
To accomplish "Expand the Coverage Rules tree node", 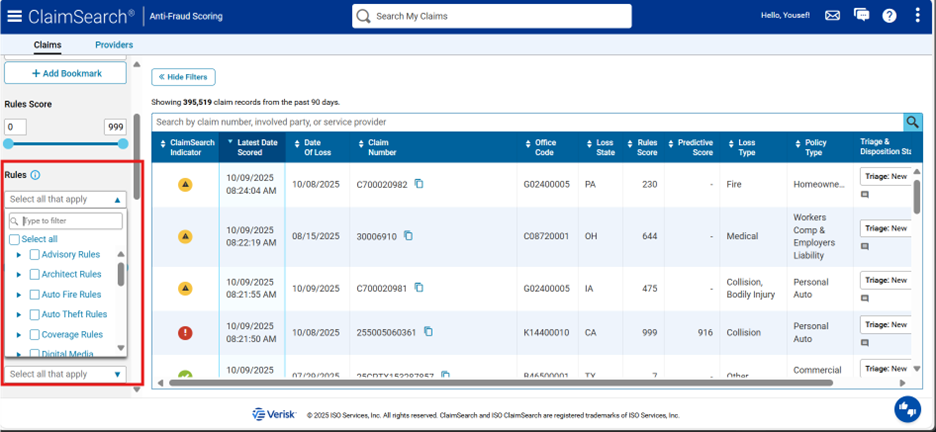I will pos(19,335).
